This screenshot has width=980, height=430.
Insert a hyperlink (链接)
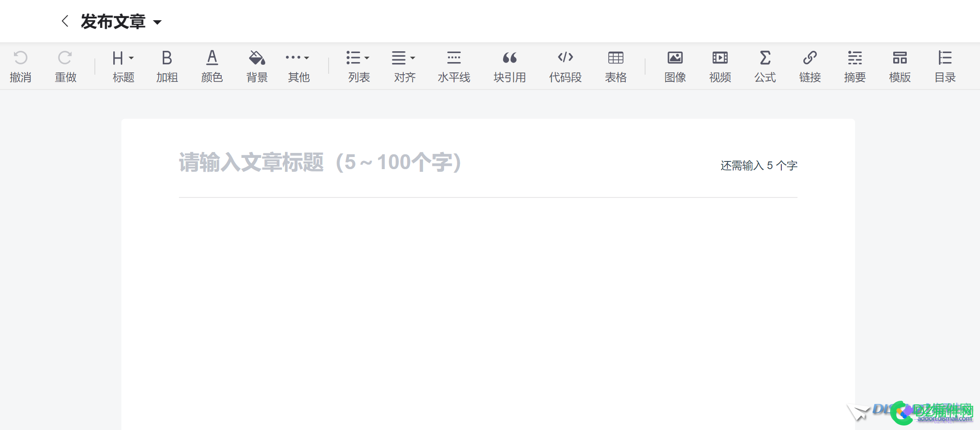pyautogui.click(x=810, y=65)
